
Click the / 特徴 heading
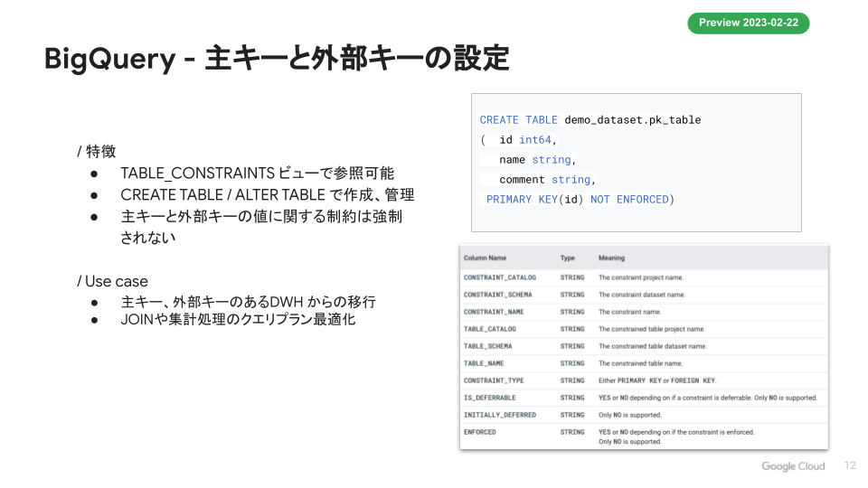click(x=97, y=151)
